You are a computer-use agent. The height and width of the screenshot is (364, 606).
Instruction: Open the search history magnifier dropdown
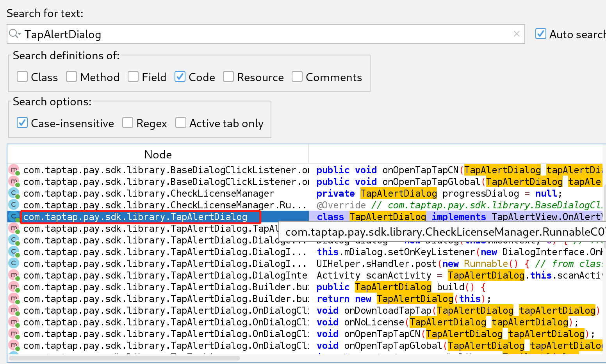click(x=15, y=34)
